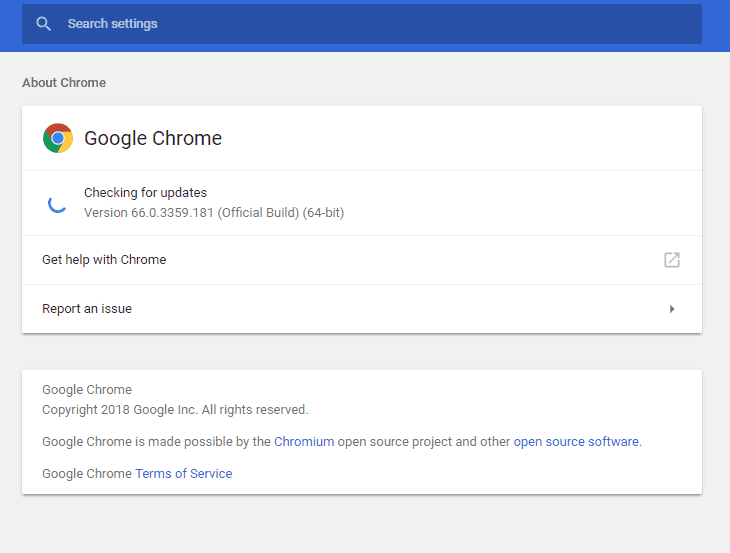This screenshot has width=730, height=553.
Task: Expand Report an issue with its arrow
Action: (672, 309)
